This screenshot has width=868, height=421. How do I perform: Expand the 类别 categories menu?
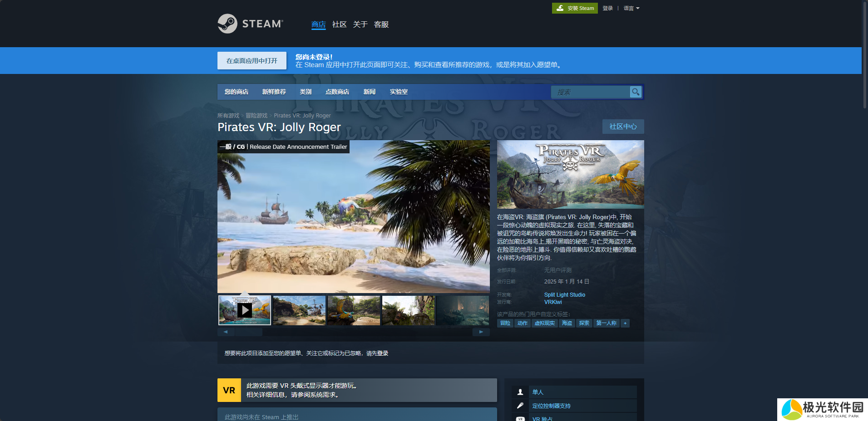[x=306, y=92]
